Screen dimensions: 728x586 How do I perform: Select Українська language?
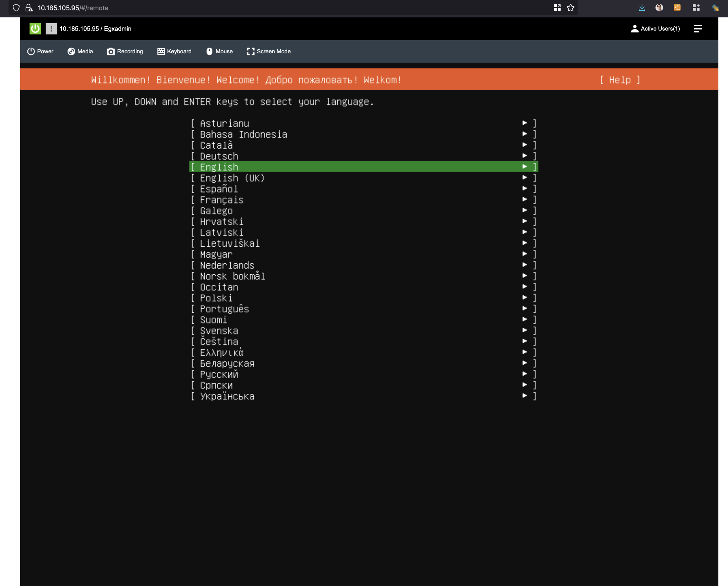click(363, 396)
